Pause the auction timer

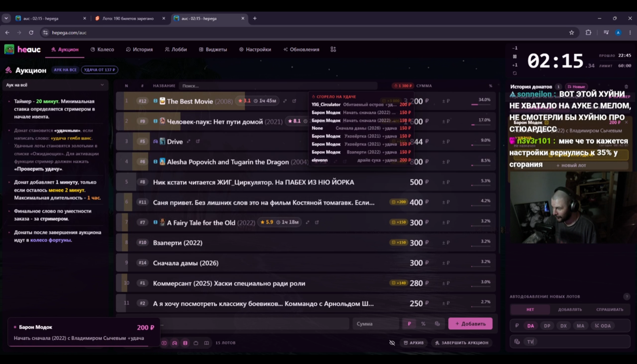(515, 57)
